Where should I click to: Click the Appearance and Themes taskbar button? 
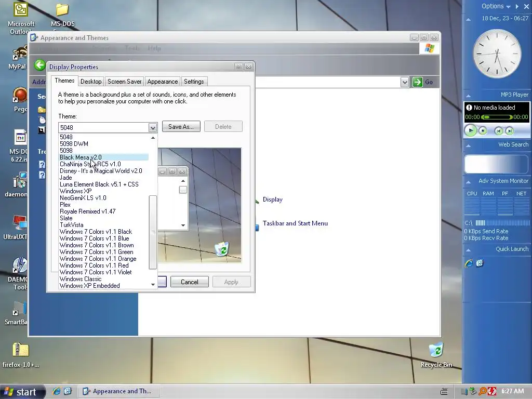click(x=118, y=391)
